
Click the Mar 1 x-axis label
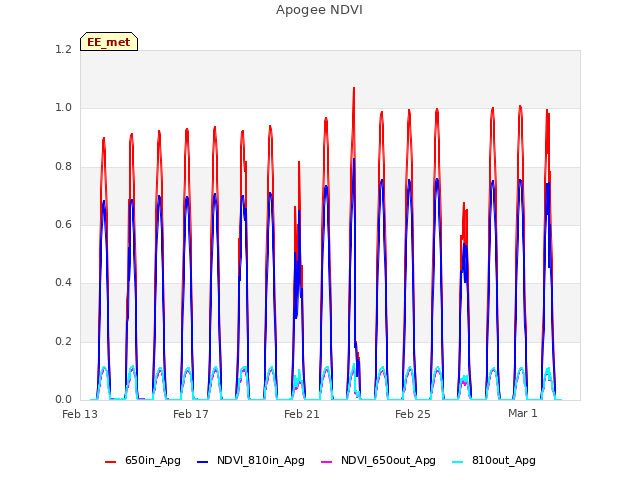523,413
